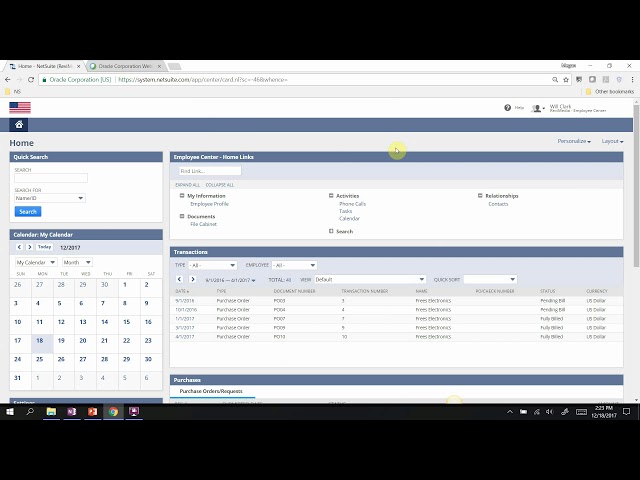
Task: Switch to Oracle Corporation browser tab
Action: tap(126, 66)
